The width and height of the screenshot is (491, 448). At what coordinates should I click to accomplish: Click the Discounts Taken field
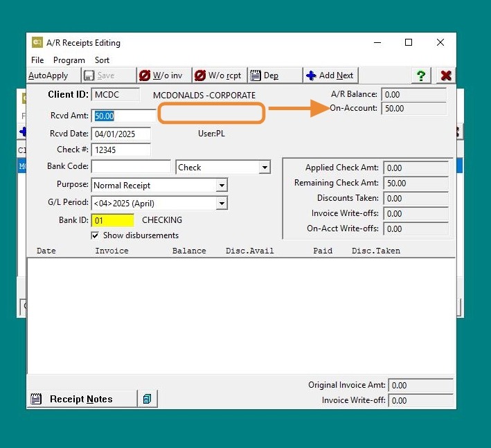416,199
